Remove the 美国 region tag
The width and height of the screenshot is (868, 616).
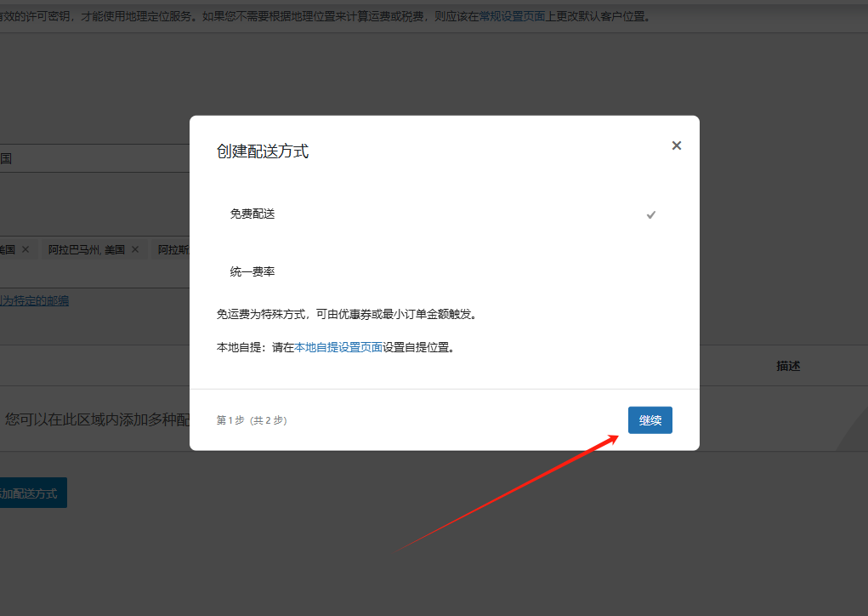[x=26, y=249]
